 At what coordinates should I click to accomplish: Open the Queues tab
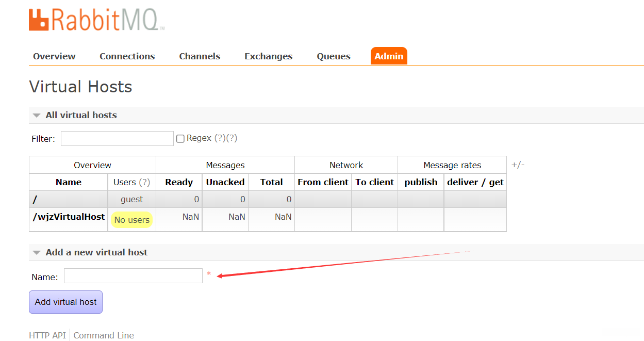(x=334, y=56)
